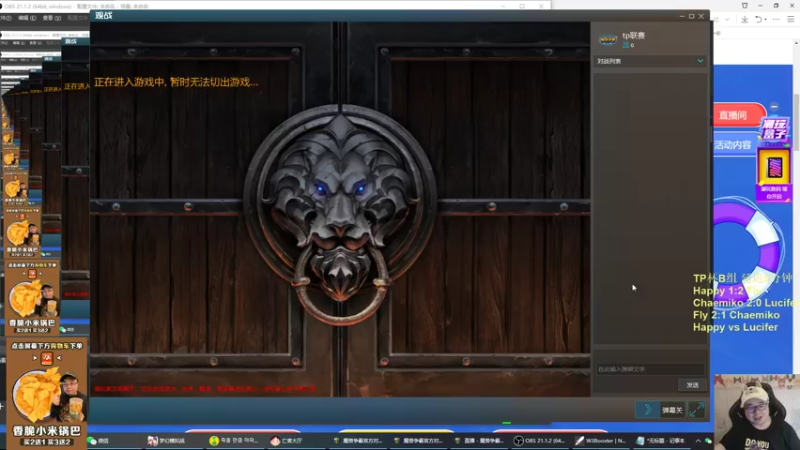This screenshot has height=450, width=800.
Task: Expand the 对战列表 dropdown arrow
Action: pyautogui.click(x=700, y=61)
